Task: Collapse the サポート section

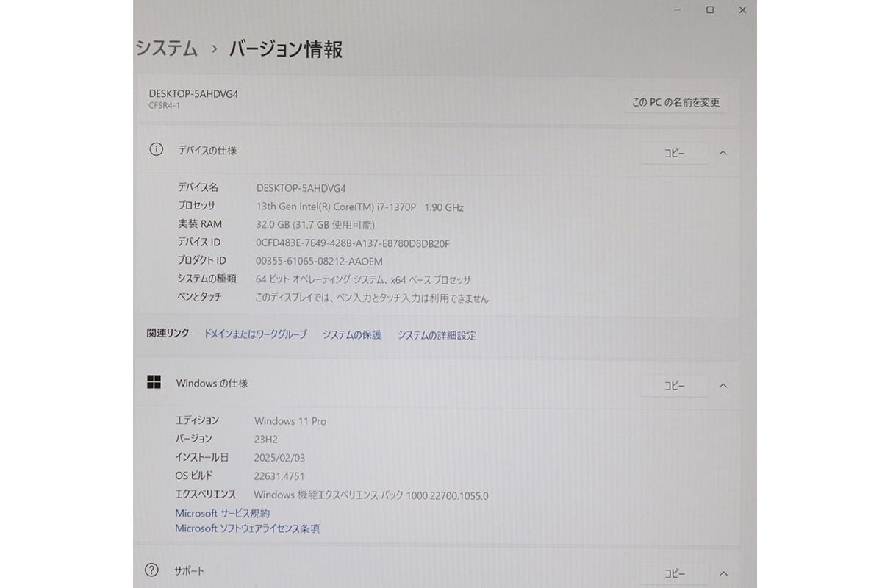Action: 723,573
